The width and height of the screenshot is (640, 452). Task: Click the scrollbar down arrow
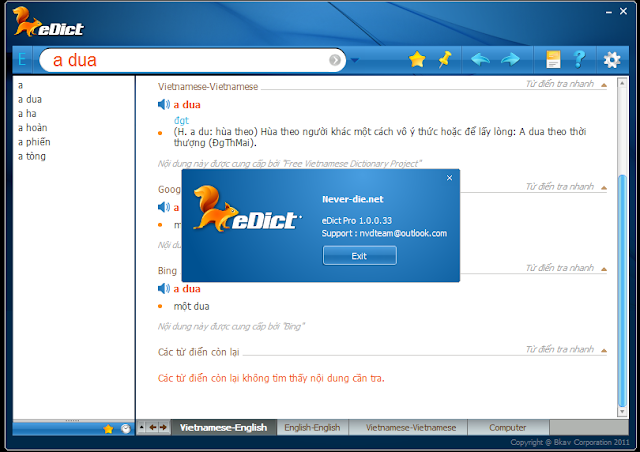pyautogui.click(x=622, y=412)
